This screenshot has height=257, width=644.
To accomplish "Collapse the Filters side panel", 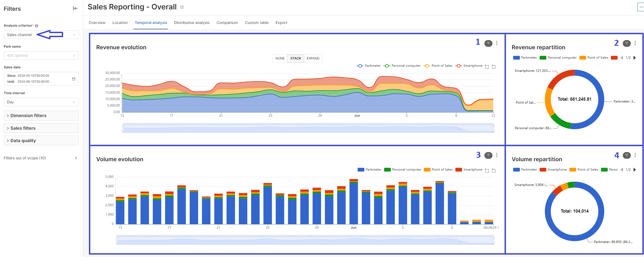I will point(75,9).
